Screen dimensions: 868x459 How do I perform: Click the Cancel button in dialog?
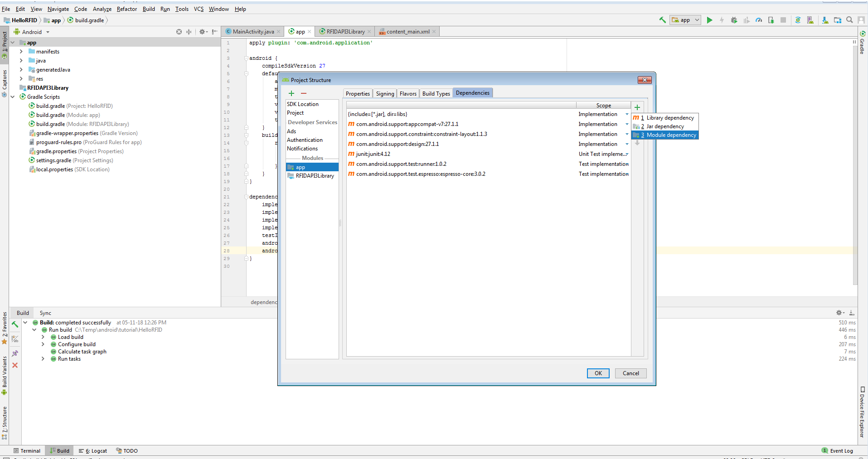pyautogui.click(x=630, y=373)
